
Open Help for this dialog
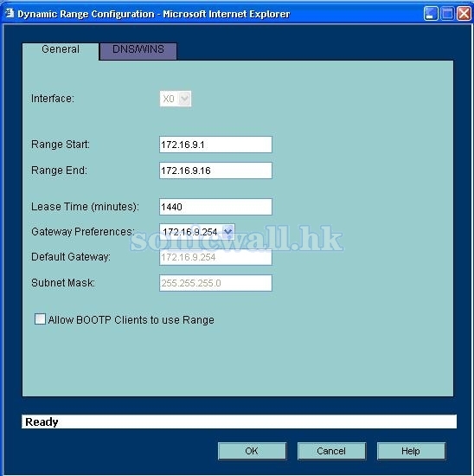click(x=411, y=451)
